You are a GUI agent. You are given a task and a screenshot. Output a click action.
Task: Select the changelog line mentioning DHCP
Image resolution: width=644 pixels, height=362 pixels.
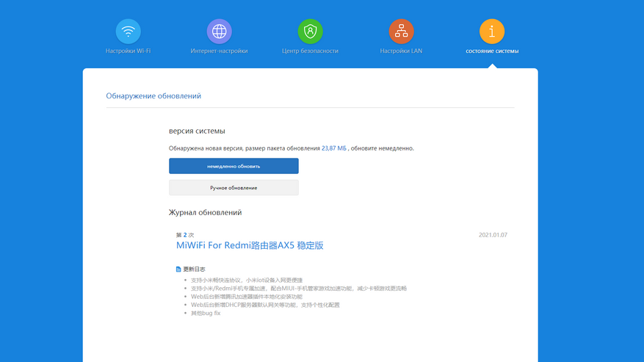[265, 305]
